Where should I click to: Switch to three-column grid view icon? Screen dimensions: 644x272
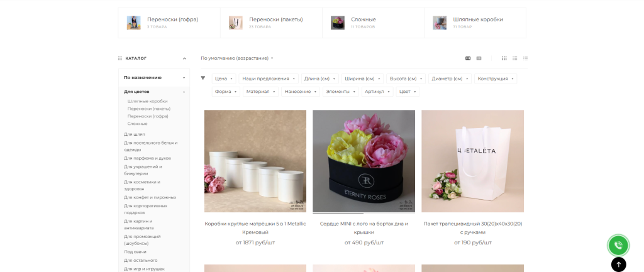504,58
